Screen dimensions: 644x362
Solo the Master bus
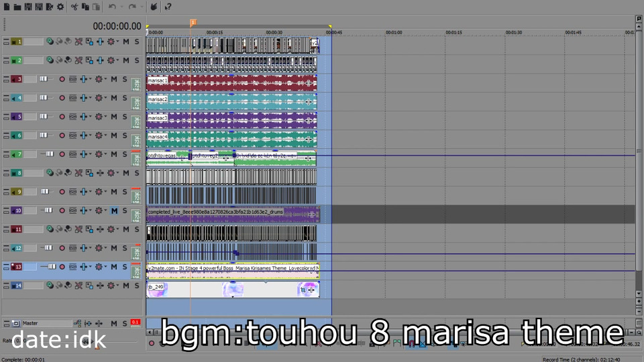click(125, 323)
